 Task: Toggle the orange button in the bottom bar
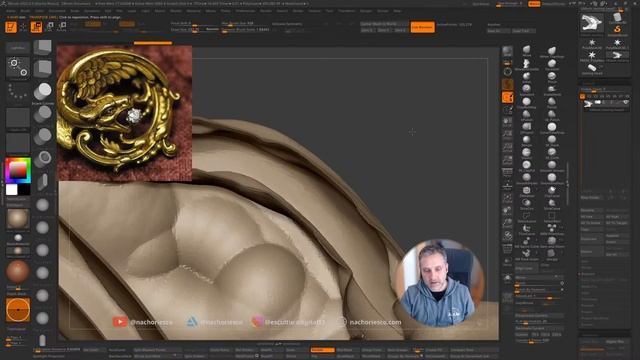coord(322,350)
